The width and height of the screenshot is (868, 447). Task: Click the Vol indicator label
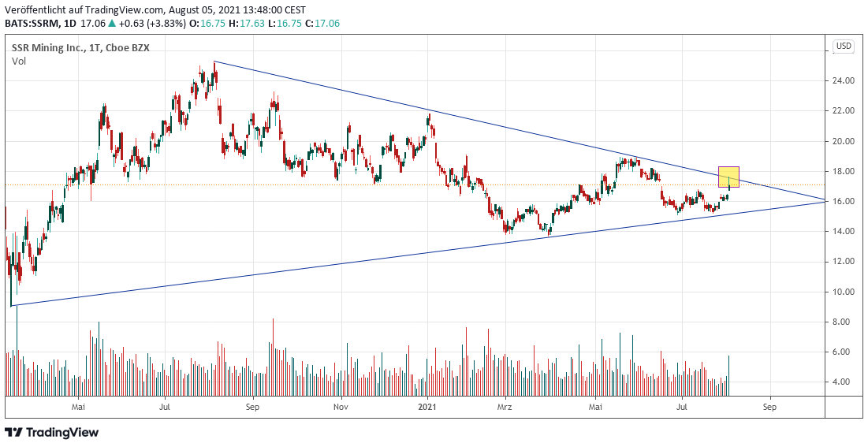[19, 61]
